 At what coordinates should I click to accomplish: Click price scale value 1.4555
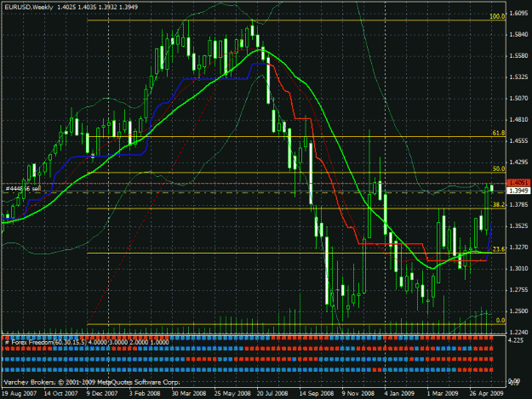[519, 141]
